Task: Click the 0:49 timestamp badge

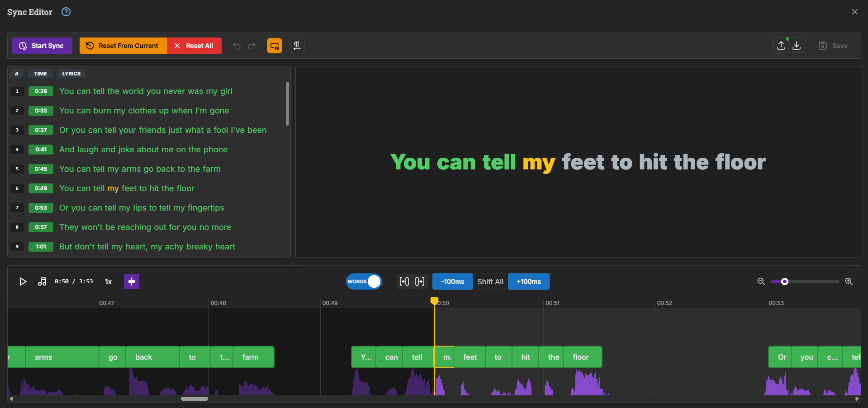Action: click(41, 188)
